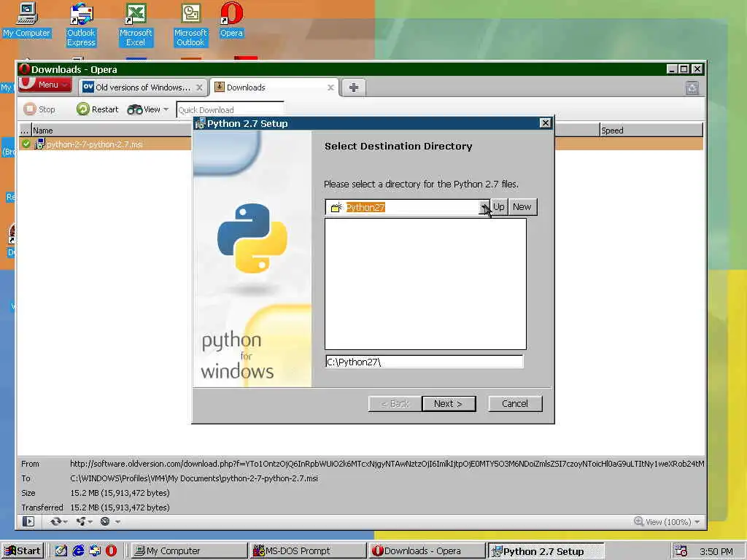Open the Windows Start menu
Image resolution: width=747 pixels, height=560 pixels.
[23, 551]
